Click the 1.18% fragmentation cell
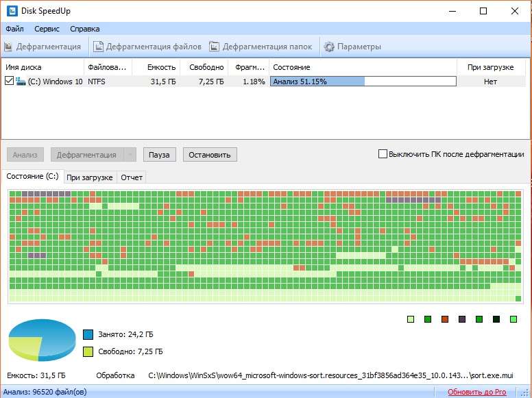Viewport: 532px width, 398px height. tap(254, 82)
